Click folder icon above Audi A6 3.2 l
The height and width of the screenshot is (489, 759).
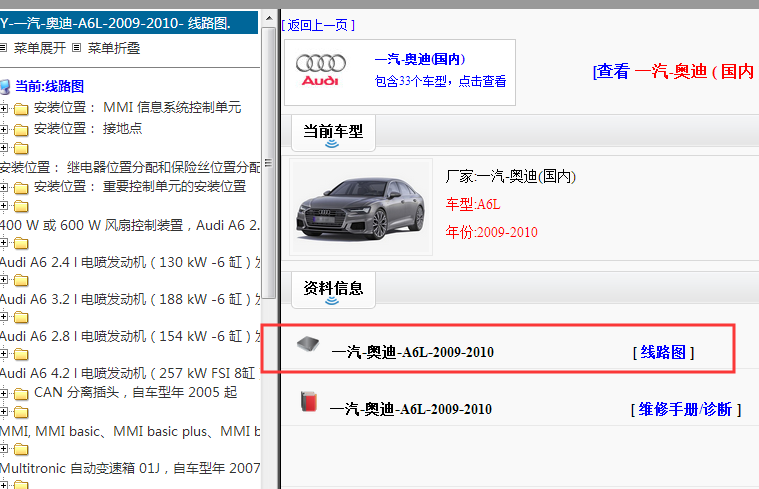tap(21, 280)
